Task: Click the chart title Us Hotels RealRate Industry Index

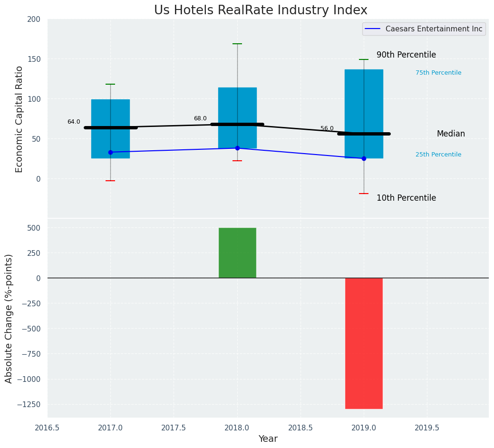Action: pyautogui.click(x=261, y=10)
